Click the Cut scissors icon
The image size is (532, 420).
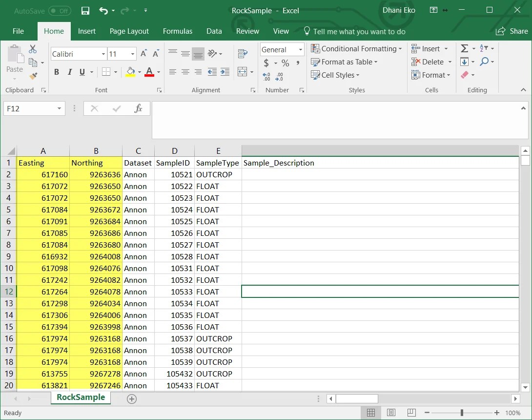33,49
